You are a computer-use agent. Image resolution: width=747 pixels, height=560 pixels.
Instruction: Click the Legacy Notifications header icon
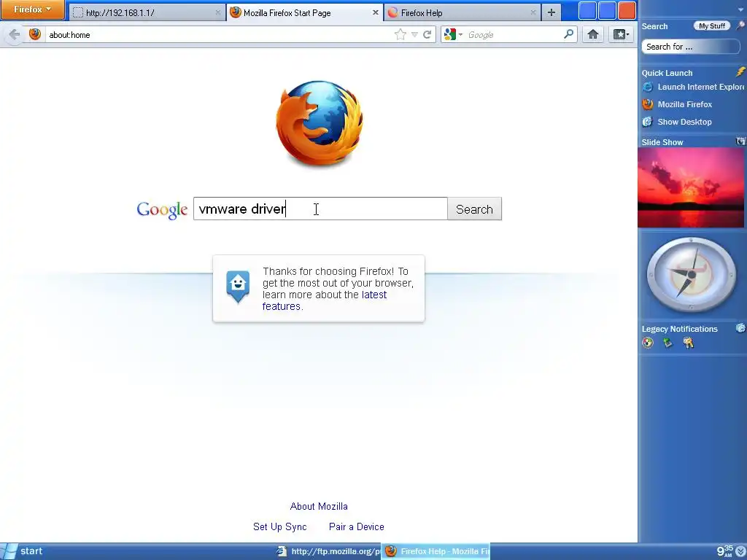coord(741,327)
